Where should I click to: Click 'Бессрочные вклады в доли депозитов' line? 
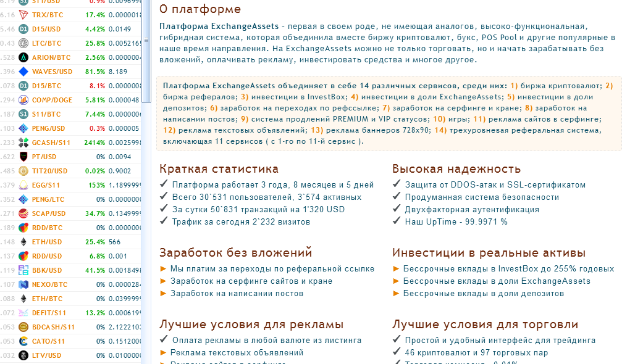coord(484,294)
